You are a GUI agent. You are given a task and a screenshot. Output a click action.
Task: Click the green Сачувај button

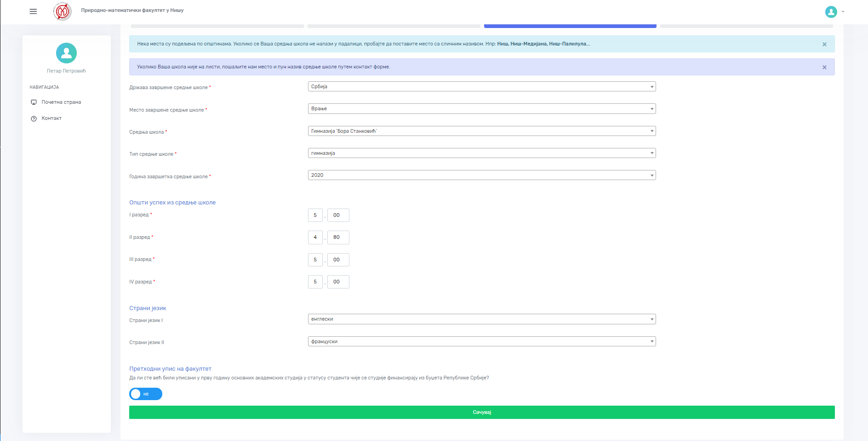pos(482,413)
